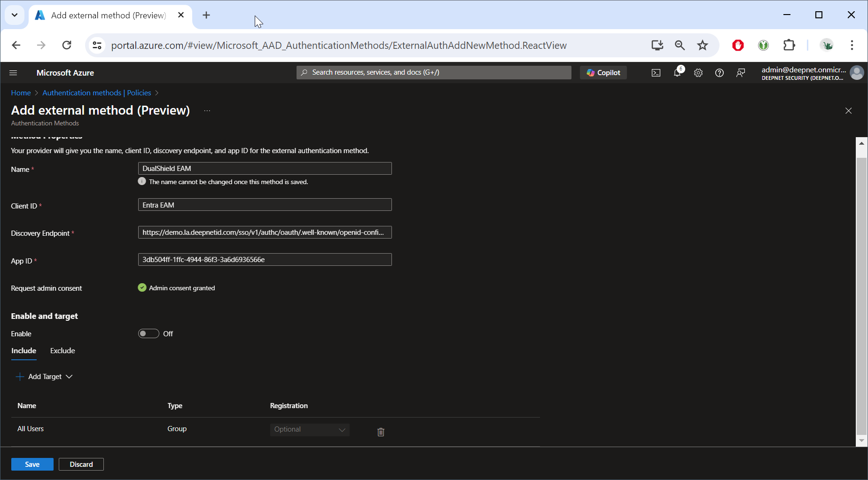Select the Include tab
868x480 pixels.
tap(23, 351)
